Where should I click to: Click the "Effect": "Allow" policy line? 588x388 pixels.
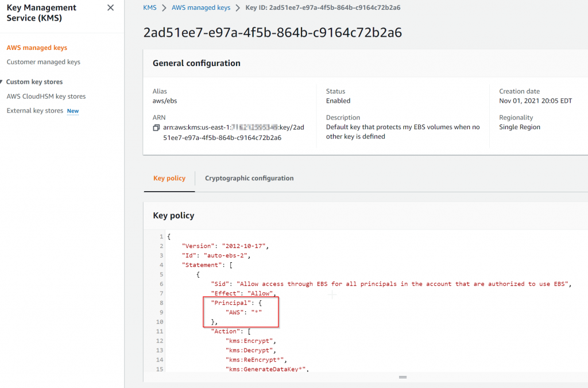243,293
